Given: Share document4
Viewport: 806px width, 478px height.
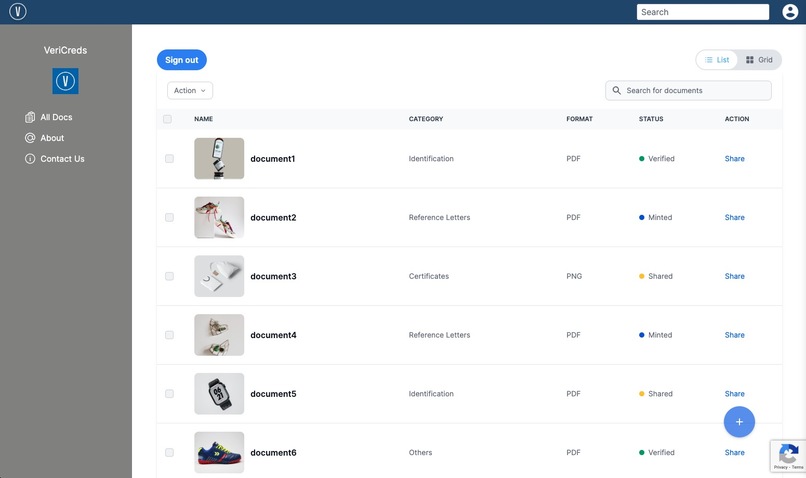Looking at the screenshot, I should 735,335.
